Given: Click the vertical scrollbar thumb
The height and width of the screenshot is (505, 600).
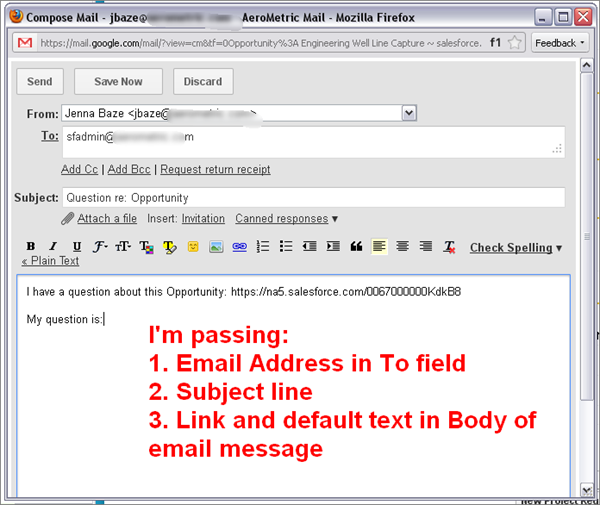Looking at the screenshot, I should point(587,236).
